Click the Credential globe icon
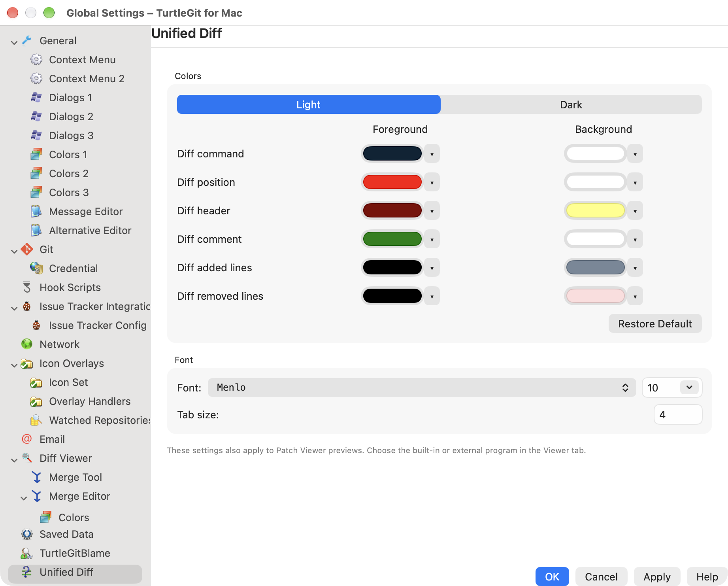Screen dimensions: 728x586 (36, 268)
